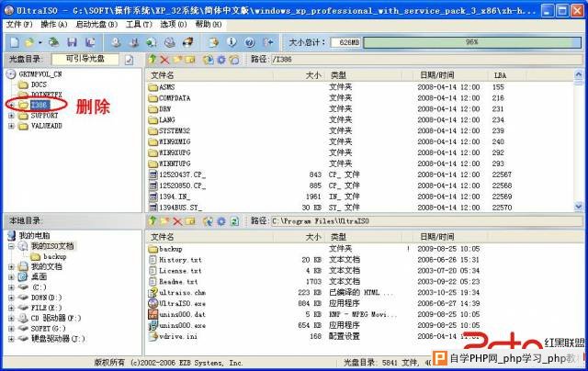Click the Help question mark icon
The image size is (588, 371).
click(x=250, y=42)
